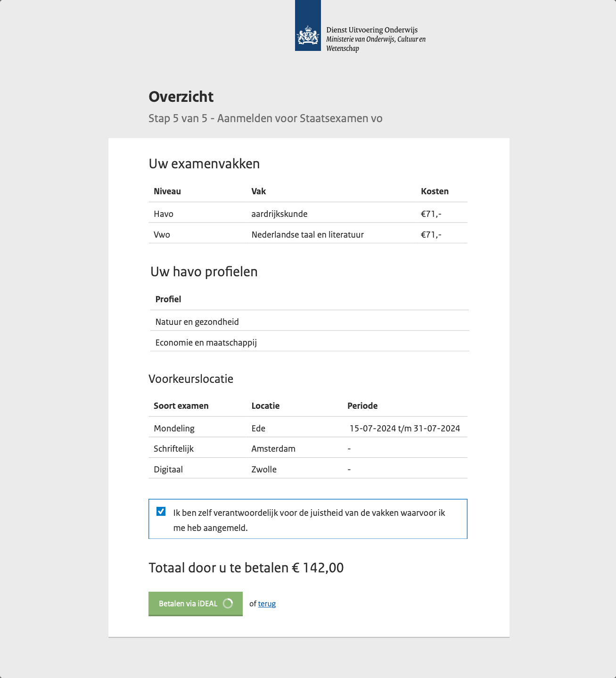Select the "Vwo" level cell

pos(162,235)
